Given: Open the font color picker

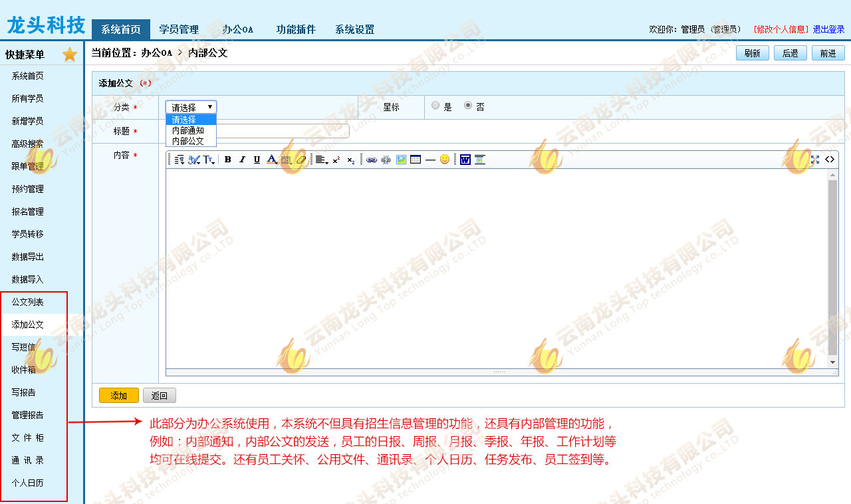Looking at the screenshot, I should (272, 160).
